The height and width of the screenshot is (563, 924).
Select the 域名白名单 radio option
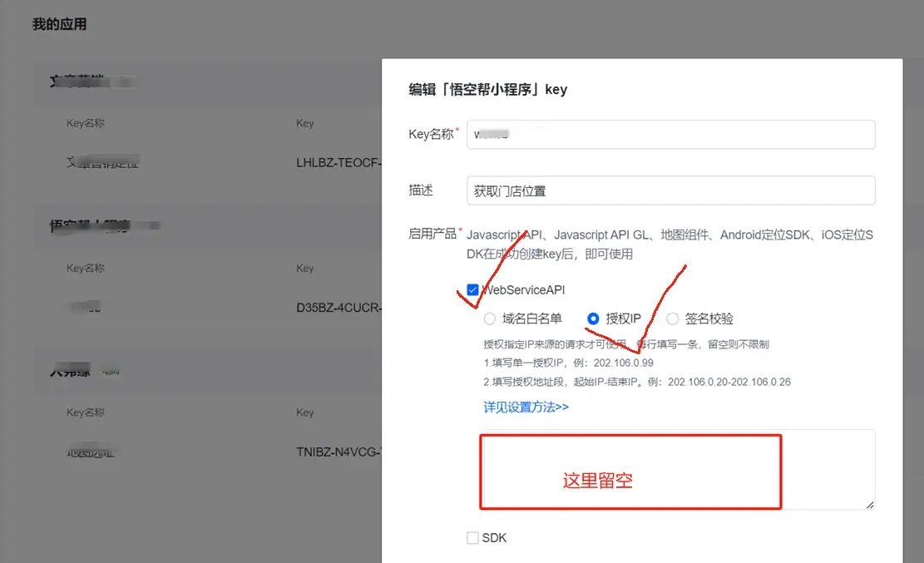[x=490, y=319]
